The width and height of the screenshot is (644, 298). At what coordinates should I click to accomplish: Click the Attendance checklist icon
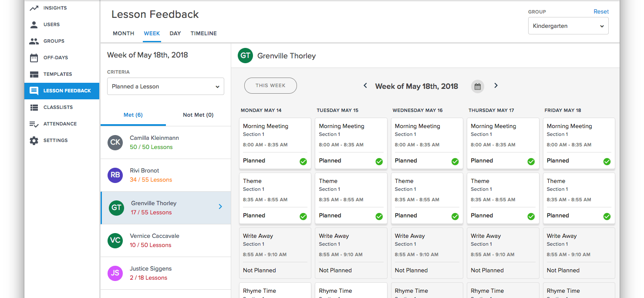(x=34, y=124)
